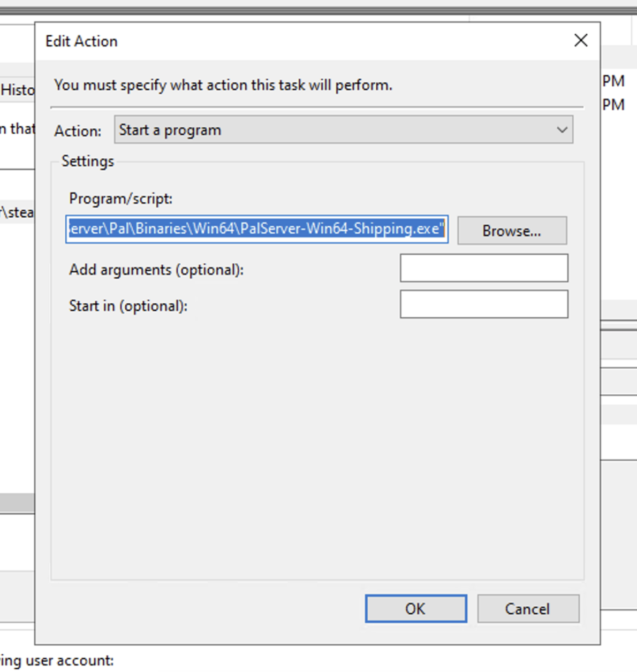Click the highlighted PalServer-Win64-Shipping.exe path

(257, 229)
